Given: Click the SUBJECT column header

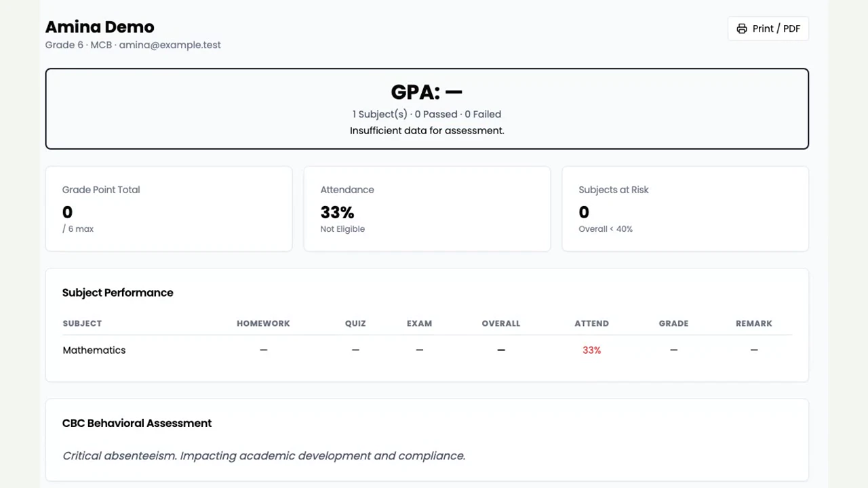Looking at the screenshot, I should 82,323.
